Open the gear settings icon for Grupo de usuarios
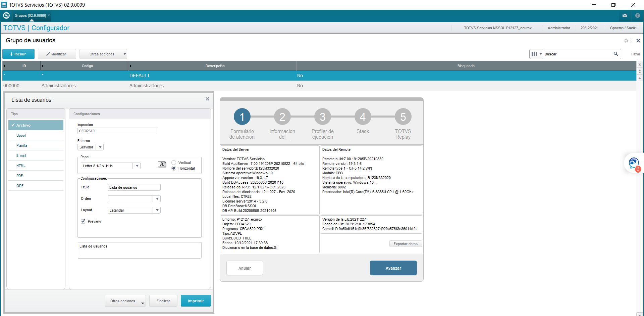The width and height of the screenshot is (644, 316). coord(626,41)
